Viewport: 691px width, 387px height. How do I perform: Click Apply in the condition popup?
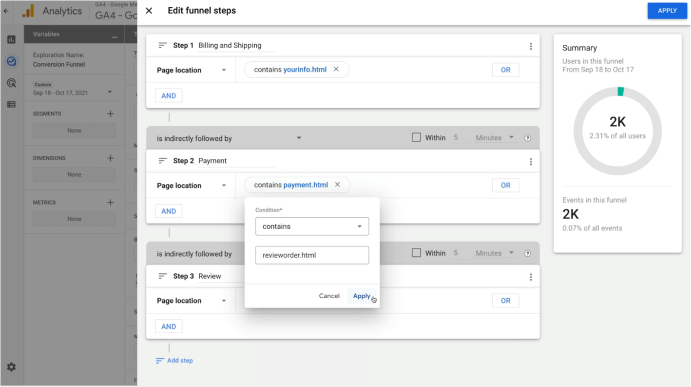(x=361, y=296)
